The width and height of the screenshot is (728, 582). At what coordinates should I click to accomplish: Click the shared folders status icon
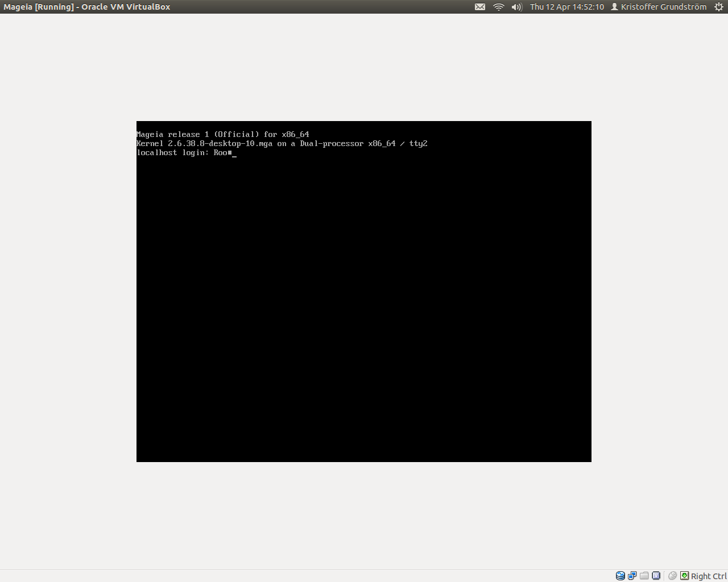pyautogui.click(x=644, y=576)
